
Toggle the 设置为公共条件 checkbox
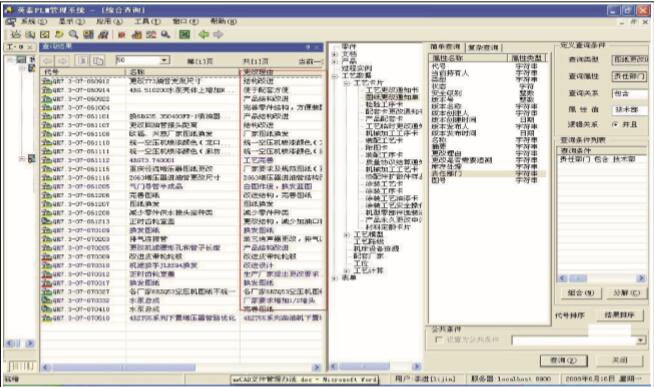(438, 339)
